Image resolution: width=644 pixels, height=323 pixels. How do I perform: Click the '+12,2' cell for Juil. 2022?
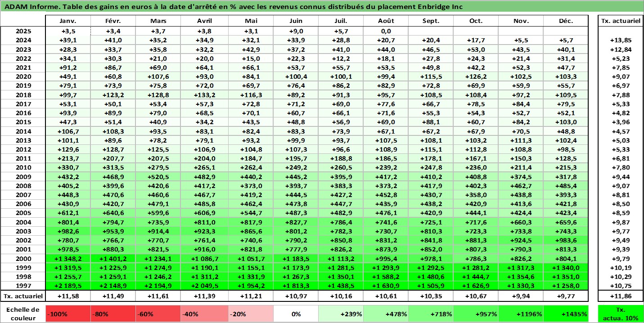(341, 58)
